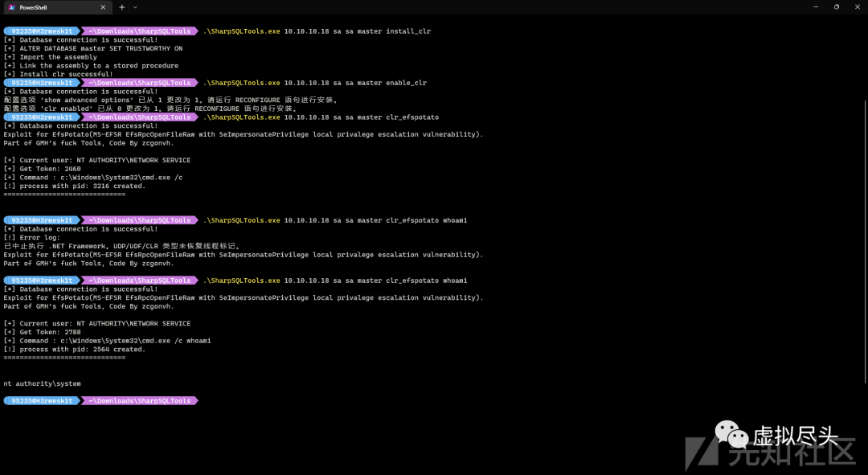This screenshot has height=475, width=868.
Task: Close the terminal window
Action: pyautogui.click(x=858, y=6)
